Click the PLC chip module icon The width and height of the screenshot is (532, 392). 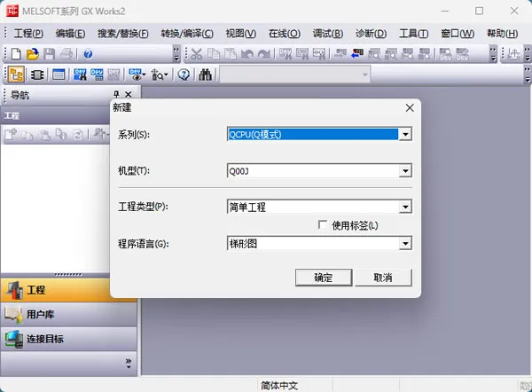(x=37, y=74)
